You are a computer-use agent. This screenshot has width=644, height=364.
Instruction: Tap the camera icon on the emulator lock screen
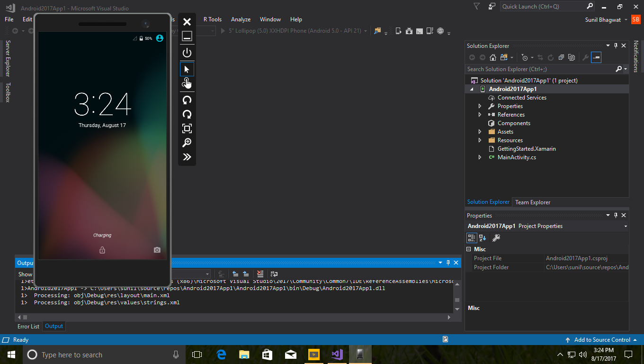pyautogui.click(x=157, y=250)
